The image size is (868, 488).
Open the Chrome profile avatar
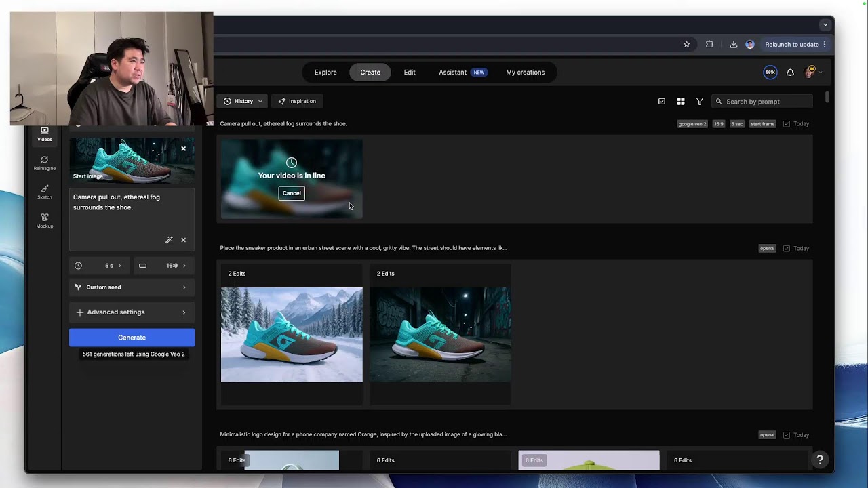point(750,45)
